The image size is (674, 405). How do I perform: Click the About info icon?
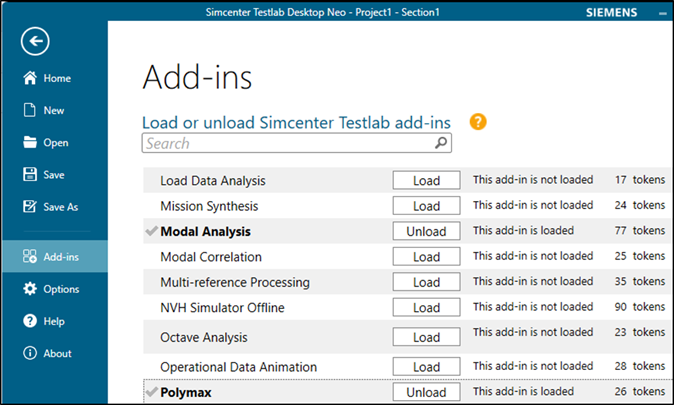pos(30,353)
